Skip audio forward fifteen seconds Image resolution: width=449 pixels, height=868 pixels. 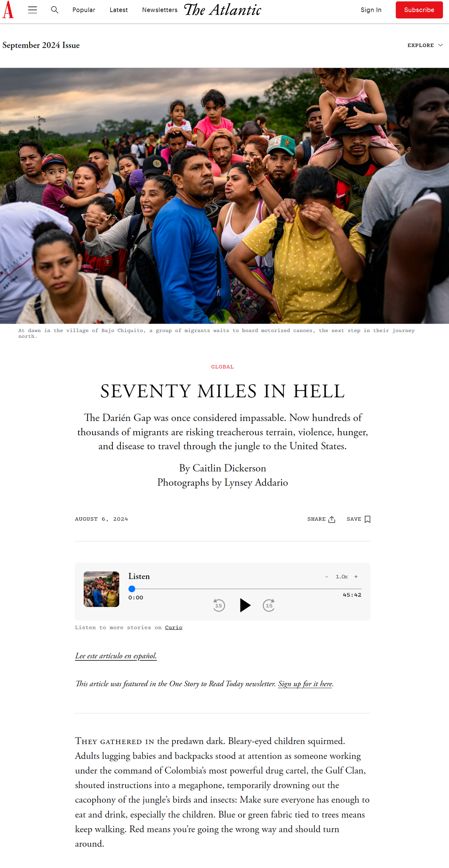coord(269,605)
